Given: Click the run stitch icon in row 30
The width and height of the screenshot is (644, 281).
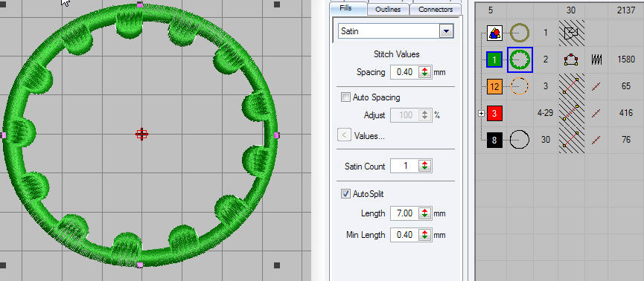Looking at the screenshot, I should (596, 140).
